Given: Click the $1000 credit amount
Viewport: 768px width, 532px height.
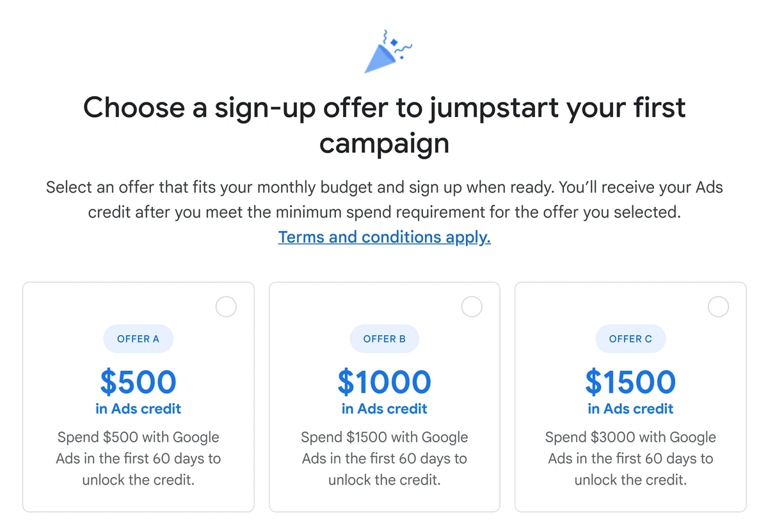Looking at the screenshot, I should (x=385, y=382).
